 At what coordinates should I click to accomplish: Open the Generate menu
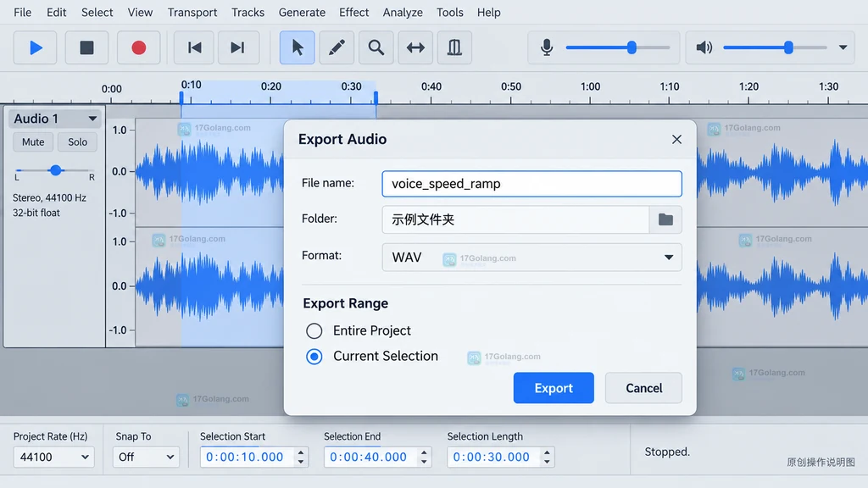[x=302, y=12]
